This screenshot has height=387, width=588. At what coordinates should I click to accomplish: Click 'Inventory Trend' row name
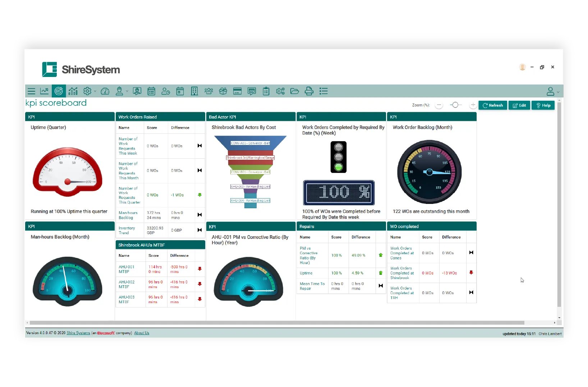coord(127,230)
